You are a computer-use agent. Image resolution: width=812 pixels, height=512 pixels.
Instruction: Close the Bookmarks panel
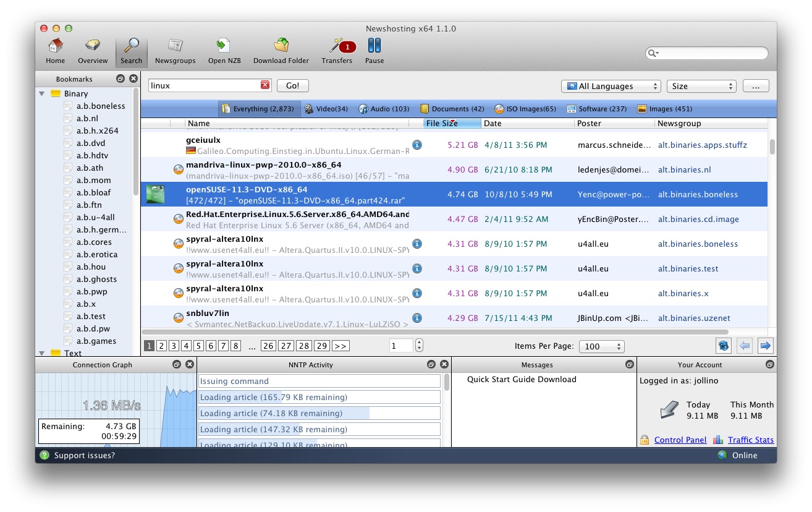133,79
